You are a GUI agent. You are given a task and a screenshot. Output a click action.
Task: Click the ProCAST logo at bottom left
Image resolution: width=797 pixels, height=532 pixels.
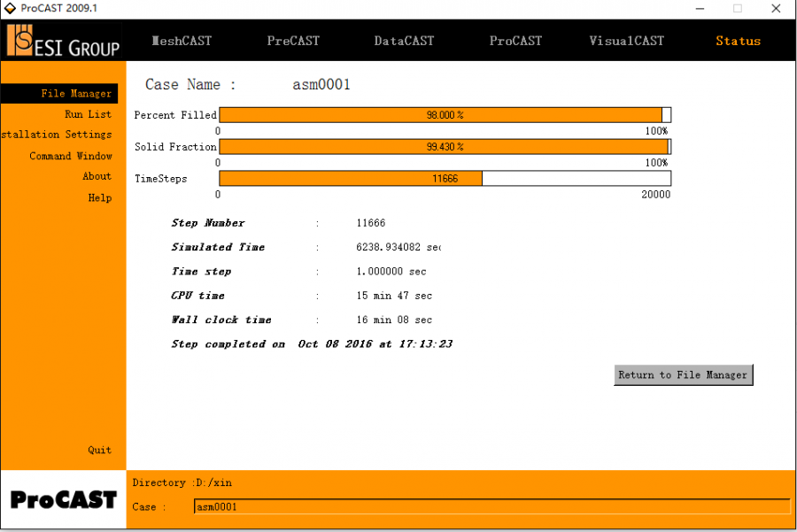click(64, 500)
